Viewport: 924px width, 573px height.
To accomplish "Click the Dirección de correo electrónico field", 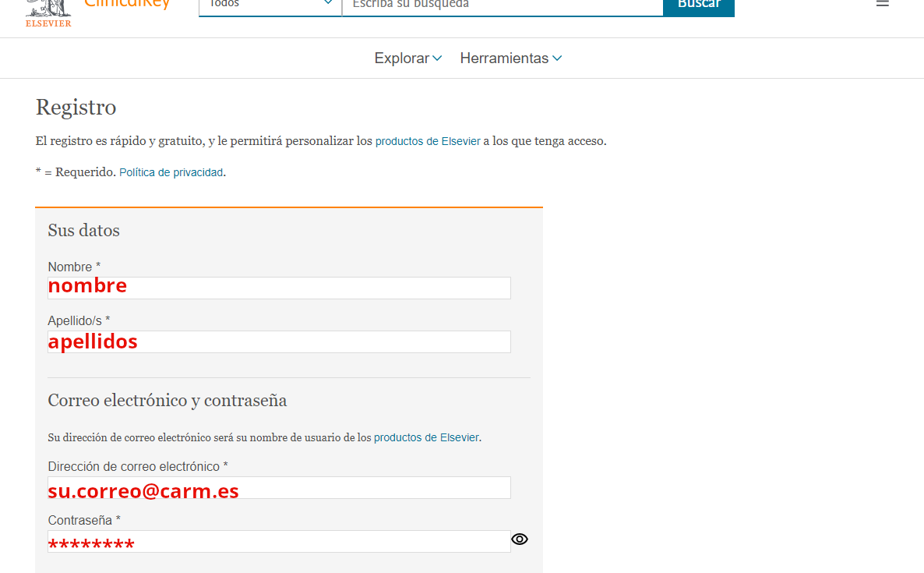I will click(279, 488).
